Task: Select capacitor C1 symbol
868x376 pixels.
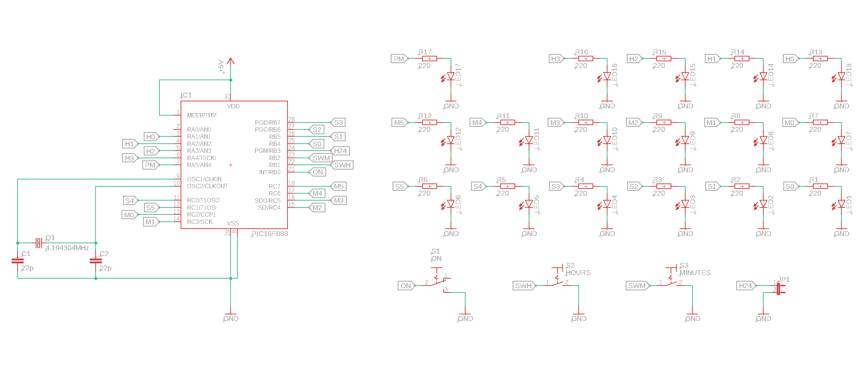Action: [x=18, y=261]
